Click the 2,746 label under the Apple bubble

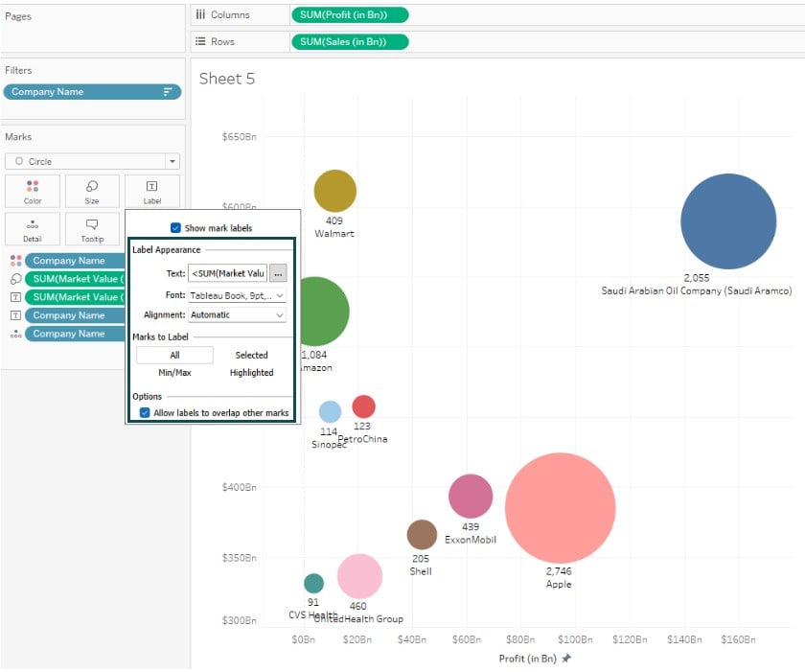(559, 571)
